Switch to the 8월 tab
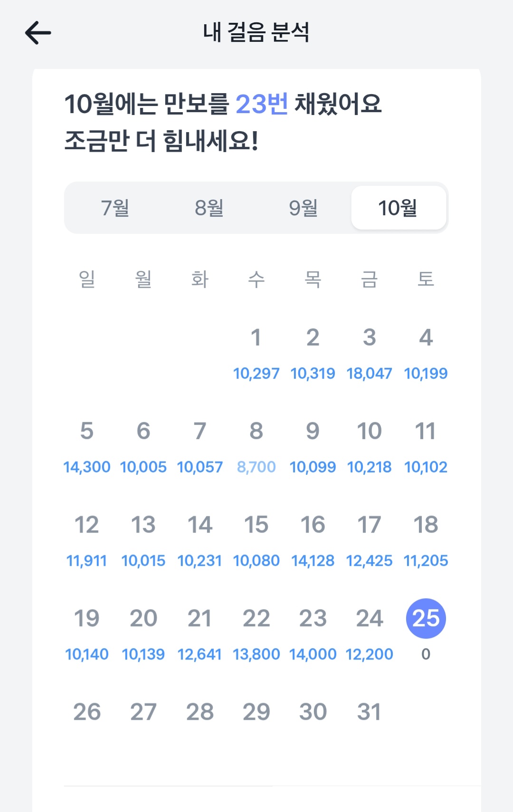The width and height of the screenshot is (513, 812). coord(209,208)
